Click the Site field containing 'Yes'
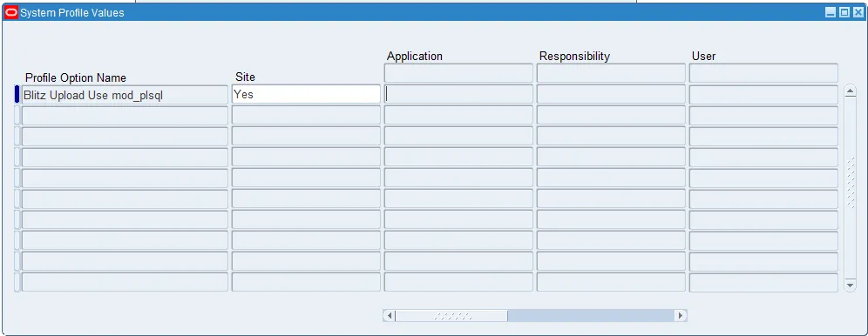This screenshot has width=868, height=336. (x=306, y=95)
